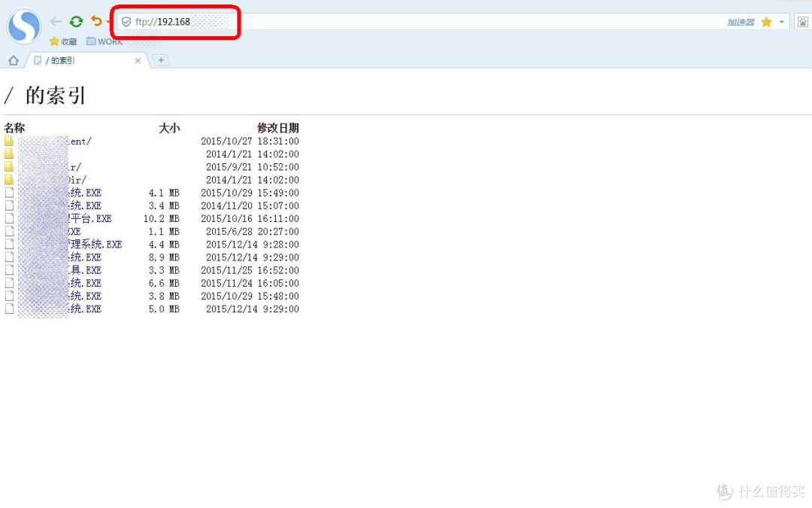Click file icon of 3.4 MB row
The width and height of the screenshot is (812, 508).
click(9, 205)
